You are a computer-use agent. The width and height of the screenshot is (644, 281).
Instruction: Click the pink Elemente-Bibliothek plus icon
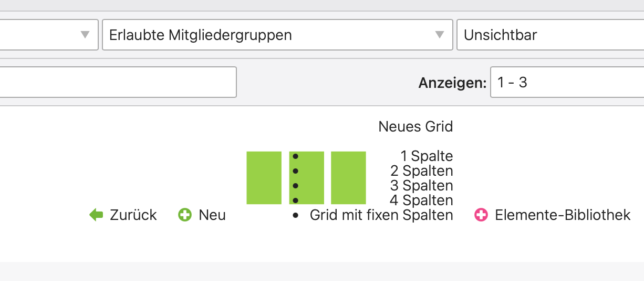coord(481,215)
